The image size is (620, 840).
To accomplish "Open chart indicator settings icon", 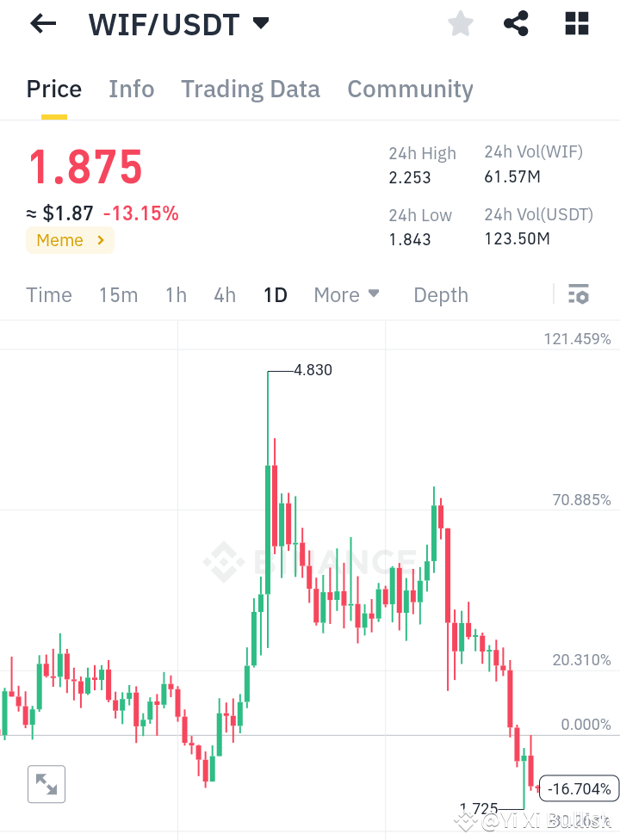I will (x=578, y=294).
